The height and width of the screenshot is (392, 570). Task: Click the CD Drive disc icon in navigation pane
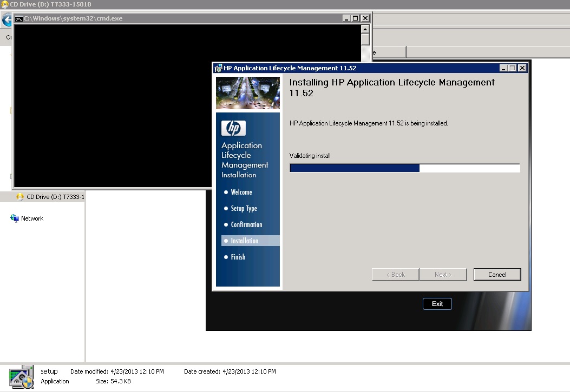pos(20,197)
